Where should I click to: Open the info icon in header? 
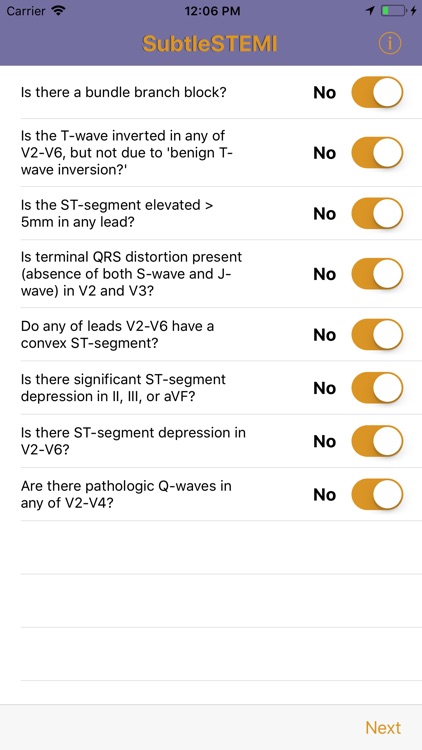coord(390,44)
